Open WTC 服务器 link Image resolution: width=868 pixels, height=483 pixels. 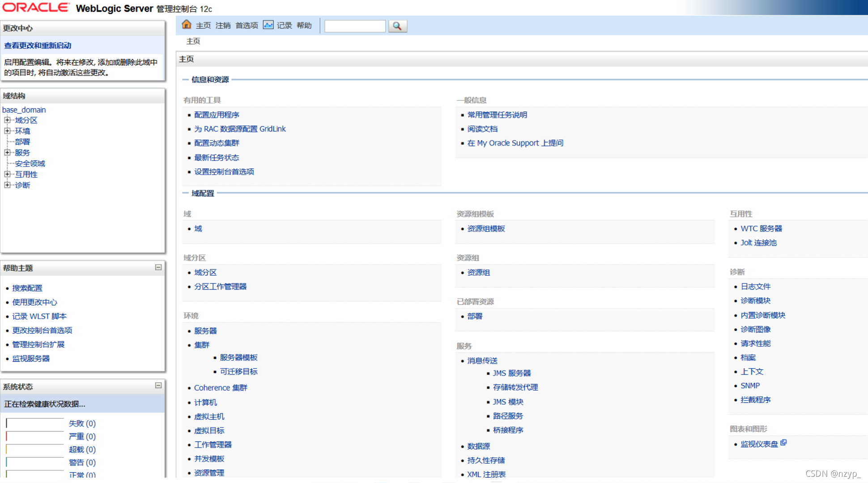tap(761, 228)
